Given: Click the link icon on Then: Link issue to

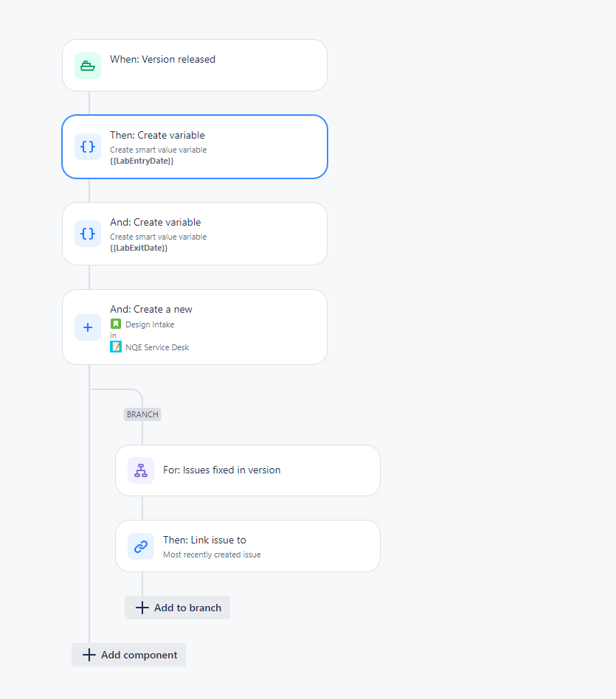Looking at the screenshot, I should pos(140,546).
